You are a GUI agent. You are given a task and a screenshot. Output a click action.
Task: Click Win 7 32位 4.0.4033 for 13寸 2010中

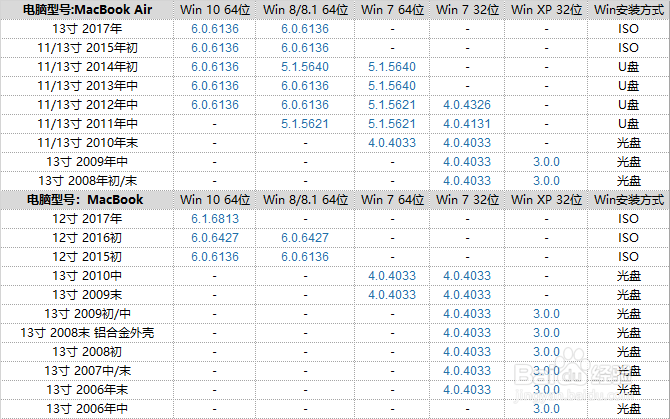pos(467,276)
